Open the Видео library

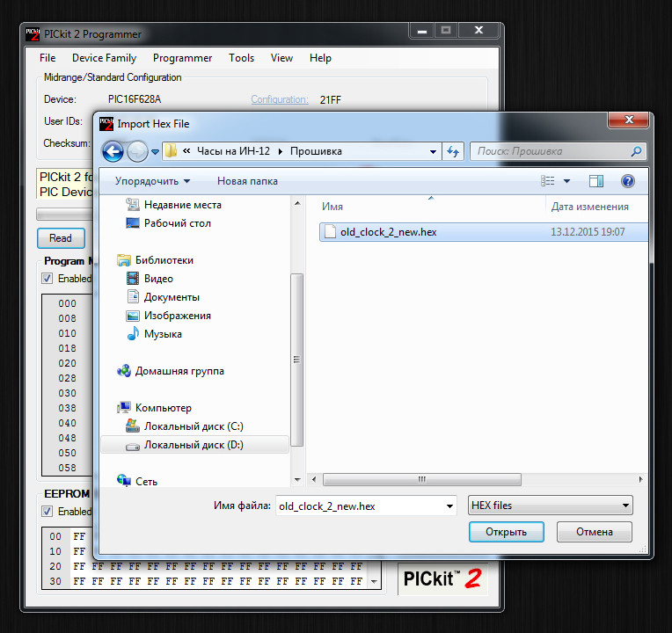point(158,279)
